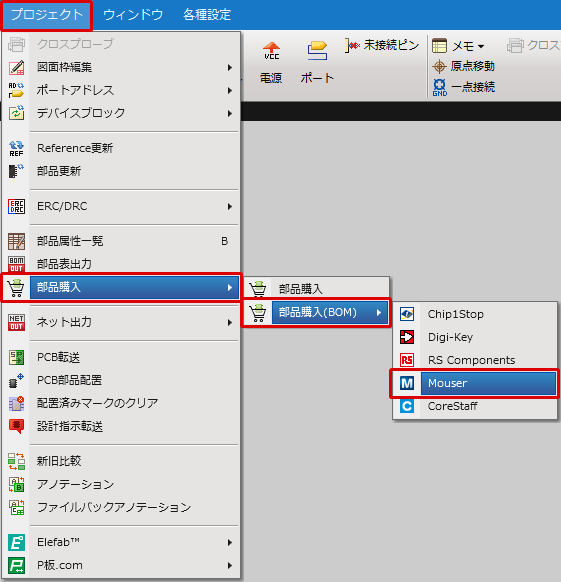Click the 未接続ピン toolbar button
This screenshot has height=582, width=561.
click(x=382, y=45)
